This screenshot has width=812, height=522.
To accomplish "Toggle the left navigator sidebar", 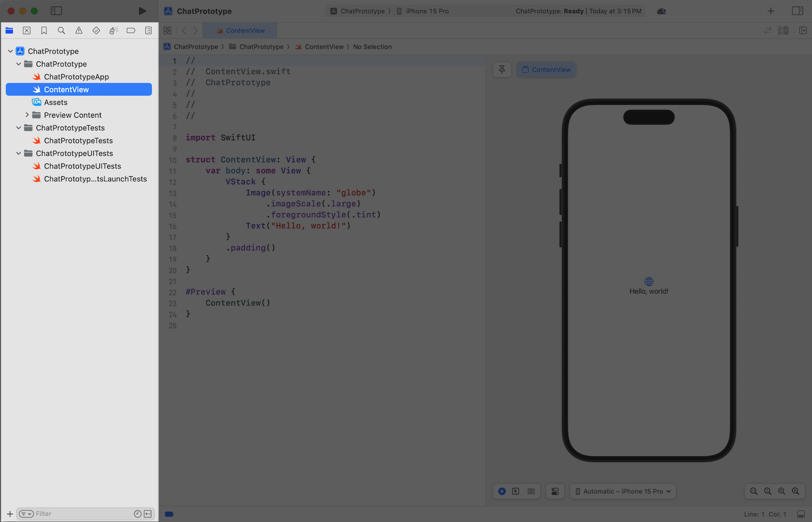I will click(x=56, y=11).
